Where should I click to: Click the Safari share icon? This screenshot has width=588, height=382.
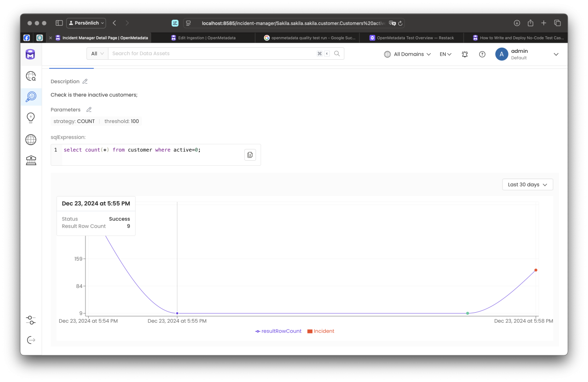tap(531, 23)
